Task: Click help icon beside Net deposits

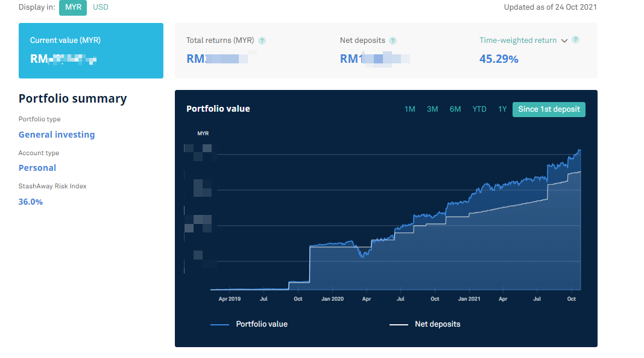Action: [x=393, y=41]
